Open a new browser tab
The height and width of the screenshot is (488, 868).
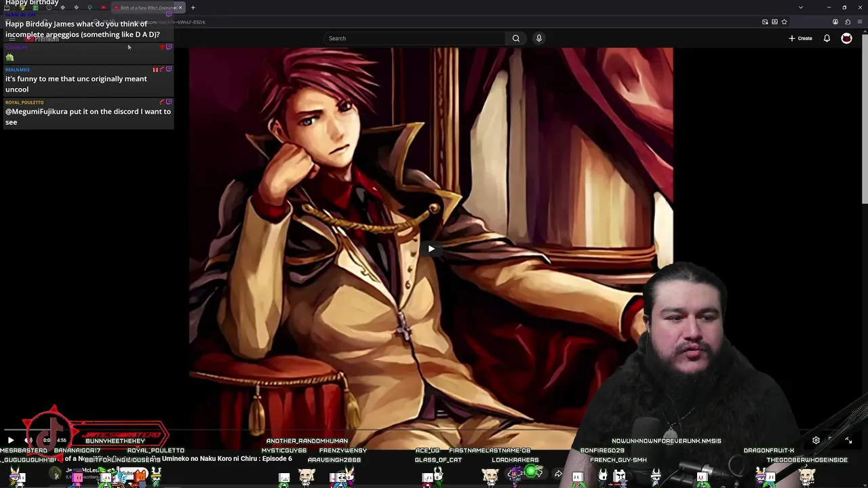pos(193,7)
